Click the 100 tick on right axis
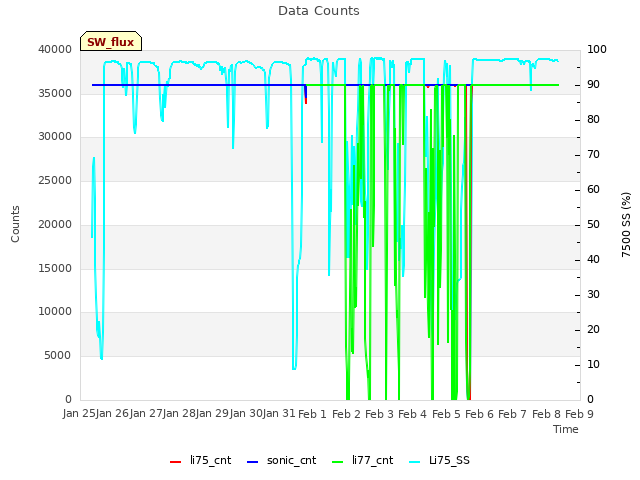Image resolution: width=640 pixels, height=480 pixels. coord(597,49)
